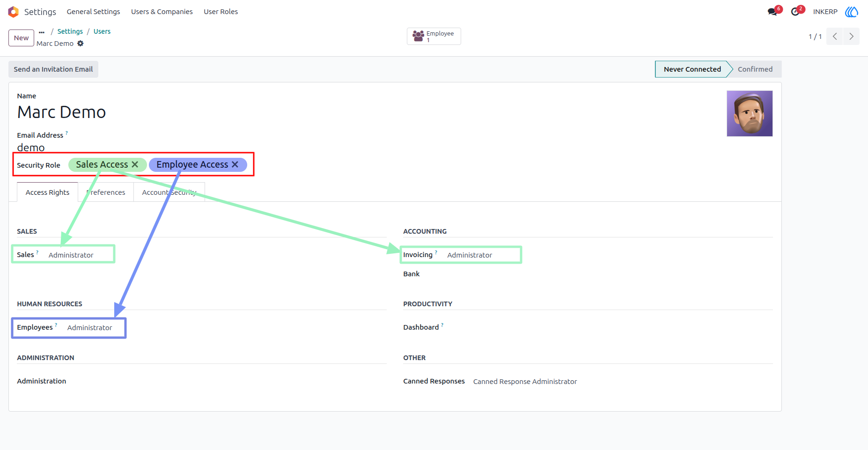This screenshot has height=450, width=868.
Task: Click the record pager 1 / 1
Action: pos(815,37)
